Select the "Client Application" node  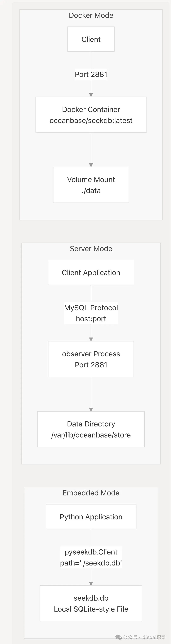coord(91,273)
